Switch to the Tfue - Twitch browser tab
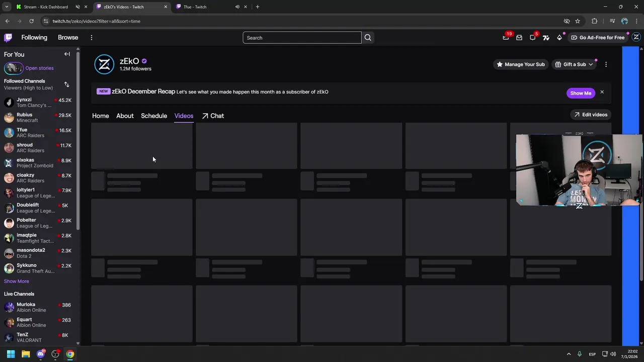644x362 pixels. pyautogui.click(x=195, y=7)
